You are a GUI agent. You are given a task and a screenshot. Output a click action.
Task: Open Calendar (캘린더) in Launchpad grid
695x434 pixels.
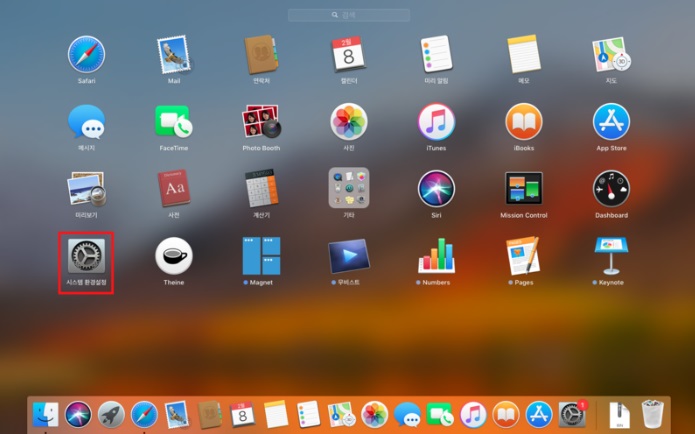(x=348, y=55)
